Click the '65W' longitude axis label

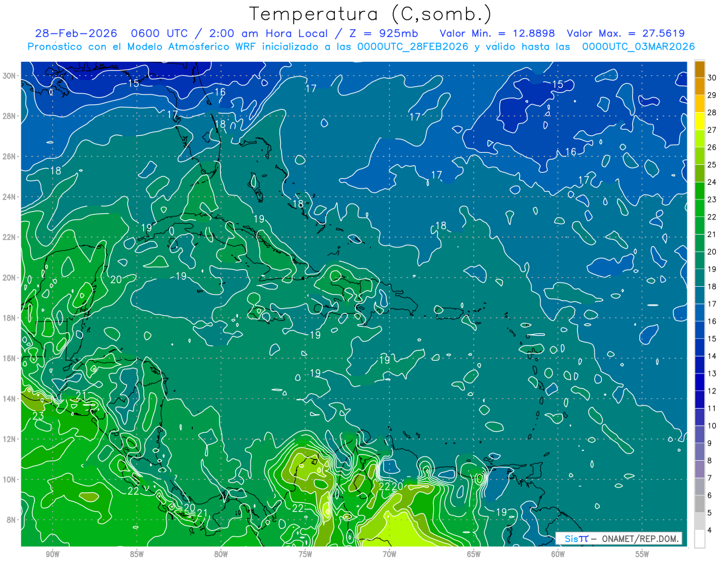474,555
